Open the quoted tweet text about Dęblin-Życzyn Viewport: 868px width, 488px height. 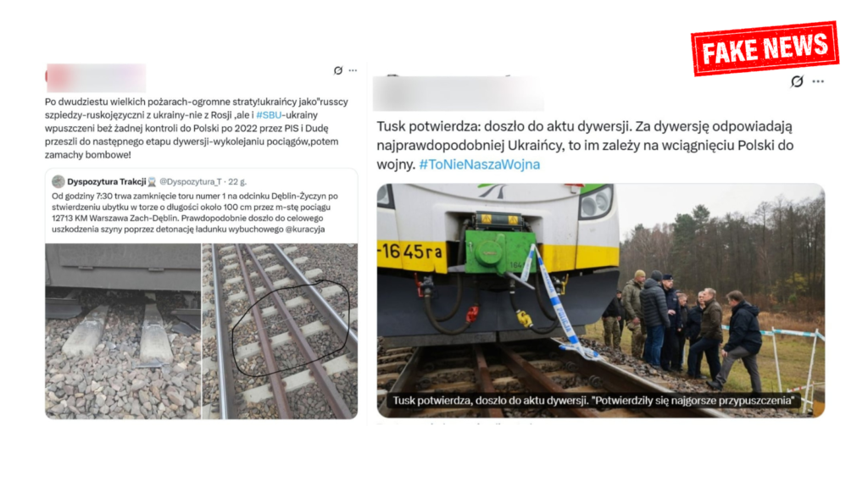pyautogui.click(x=195, y=213)
